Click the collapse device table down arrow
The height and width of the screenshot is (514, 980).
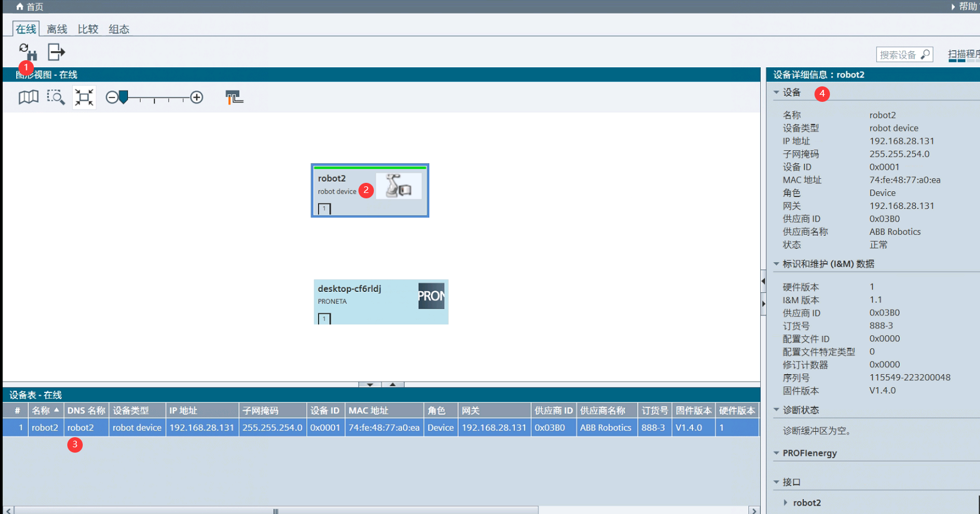[370, 385]
